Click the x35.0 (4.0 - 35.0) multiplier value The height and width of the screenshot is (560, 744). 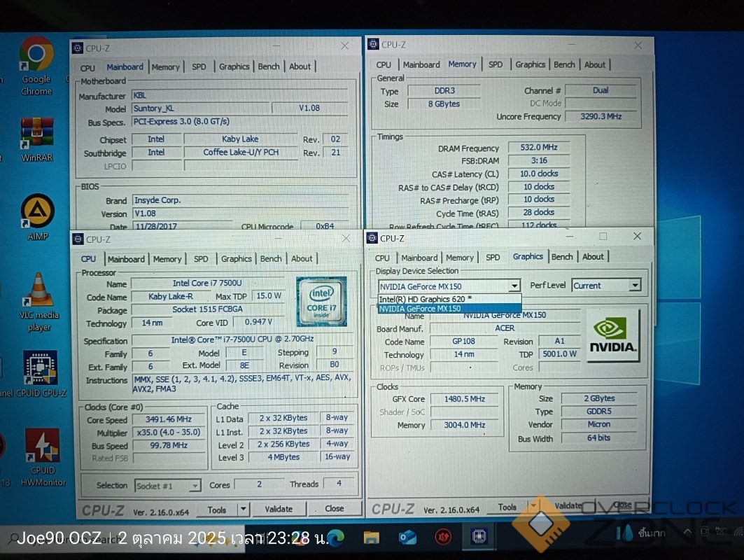pyautogui.click(x=169, y=433)
